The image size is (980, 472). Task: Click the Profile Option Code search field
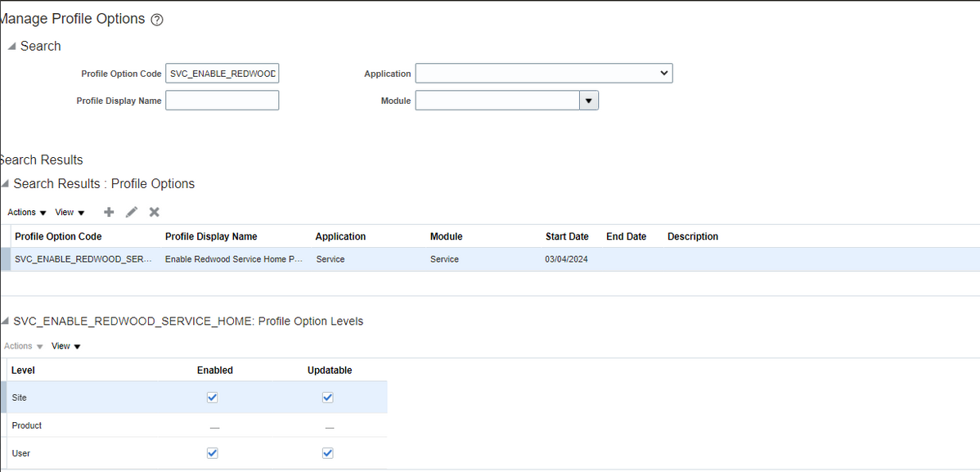tap(222, 73)
